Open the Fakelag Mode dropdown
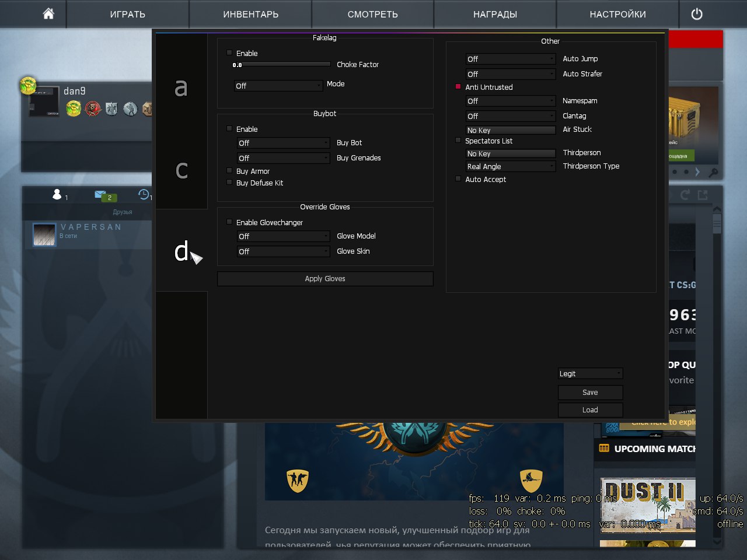This screenshot has width=747, height=560. tap(278, 86)
